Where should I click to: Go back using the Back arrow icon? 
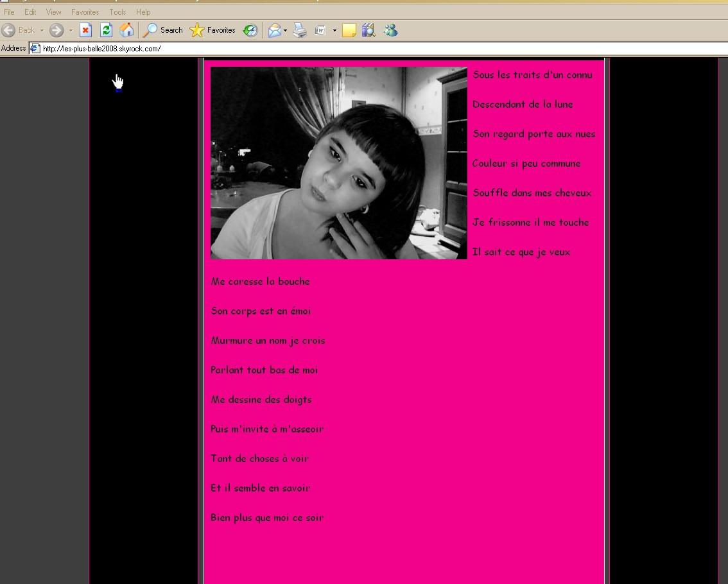tap(8, 30)
